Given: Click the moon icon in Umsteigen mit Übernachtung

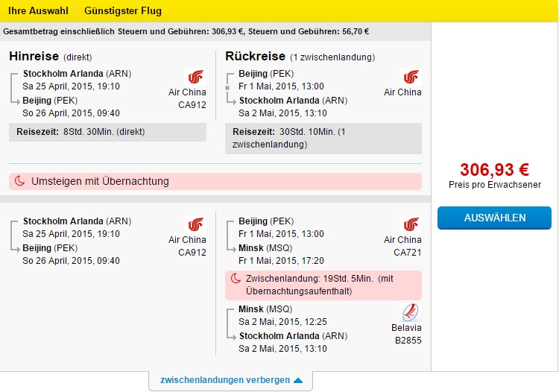Looking at the screenshot, I should 19,181.
